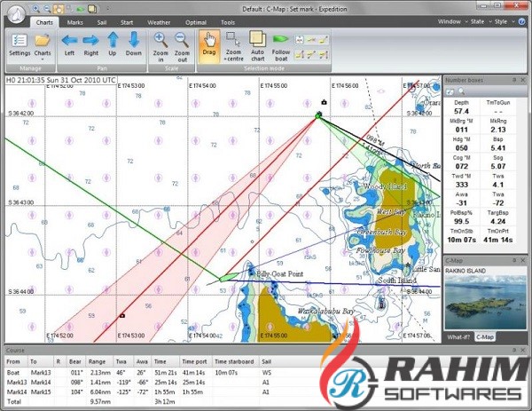Switch to the Weather ribbon tab

click(x=159, y=22)
